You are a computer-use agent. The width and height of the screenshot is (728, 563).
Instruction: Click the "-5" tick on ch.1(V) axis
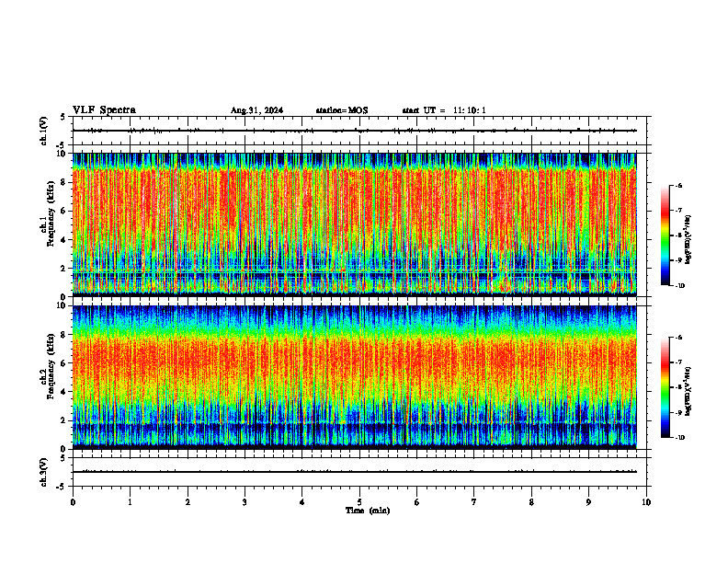click(x=63, y=145)
